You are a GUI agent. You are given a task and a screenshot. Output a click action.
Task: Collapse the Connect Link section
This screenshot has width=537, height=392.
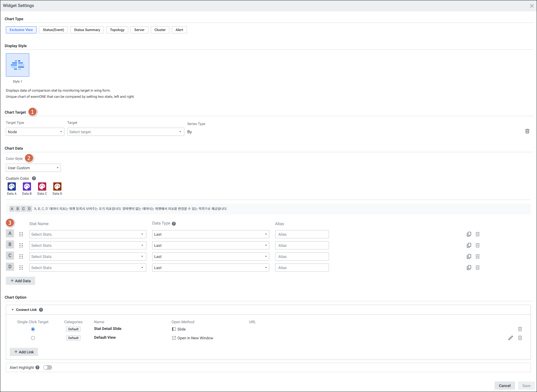point(13,310)
